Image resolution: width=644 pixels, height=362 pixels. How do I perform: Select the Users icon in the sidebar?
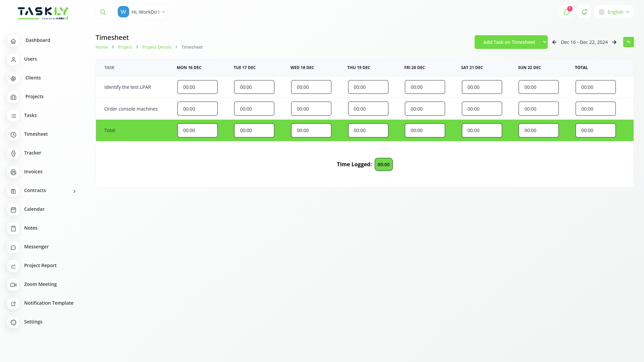pos(13,60)
